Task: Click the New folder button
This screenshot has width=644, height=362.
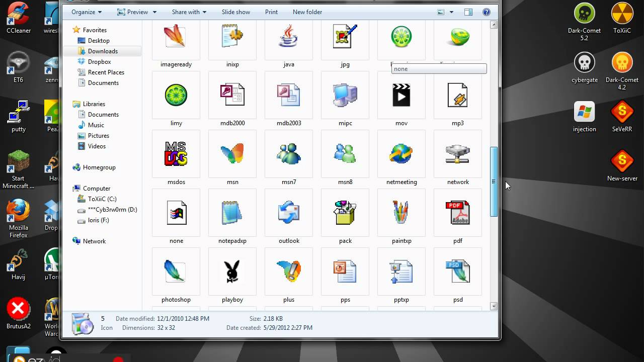Action: pyautogui.click(x=307, y=12)
